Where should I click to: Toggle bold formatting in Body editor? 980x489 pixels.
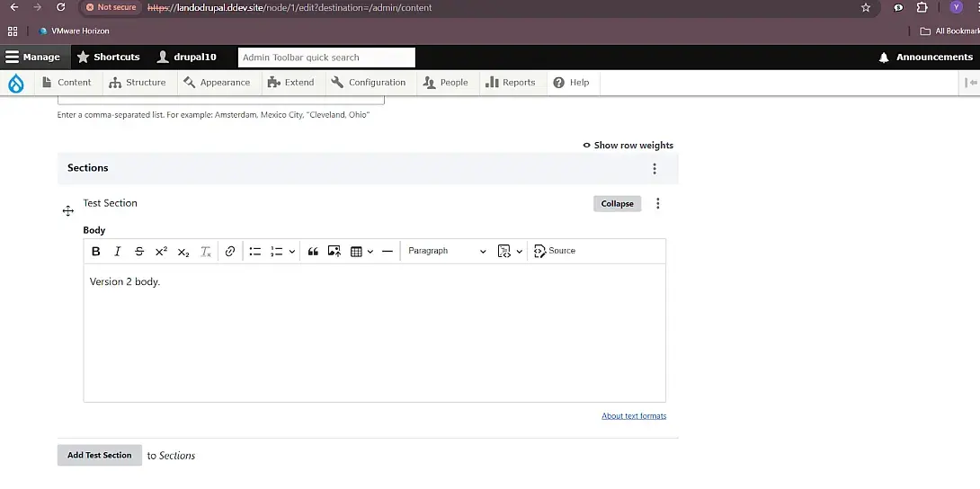pos(95,251)
